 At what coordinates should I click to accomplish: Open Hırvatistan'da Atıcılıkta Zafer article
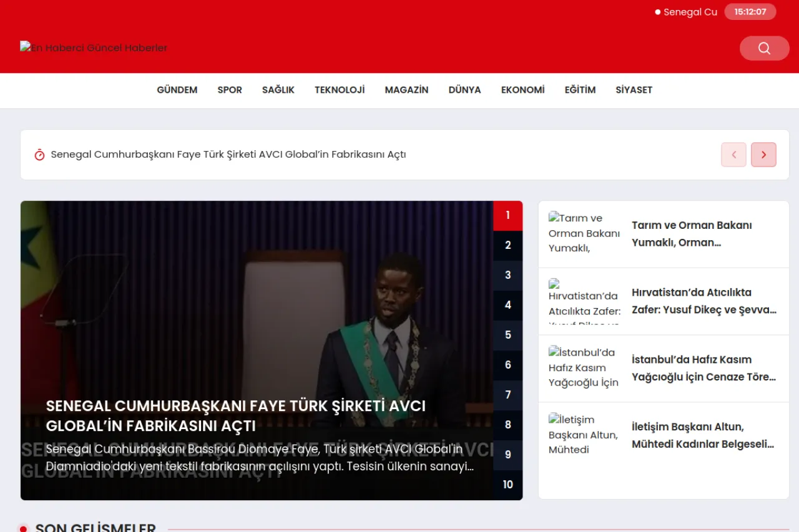coord(704,301)
